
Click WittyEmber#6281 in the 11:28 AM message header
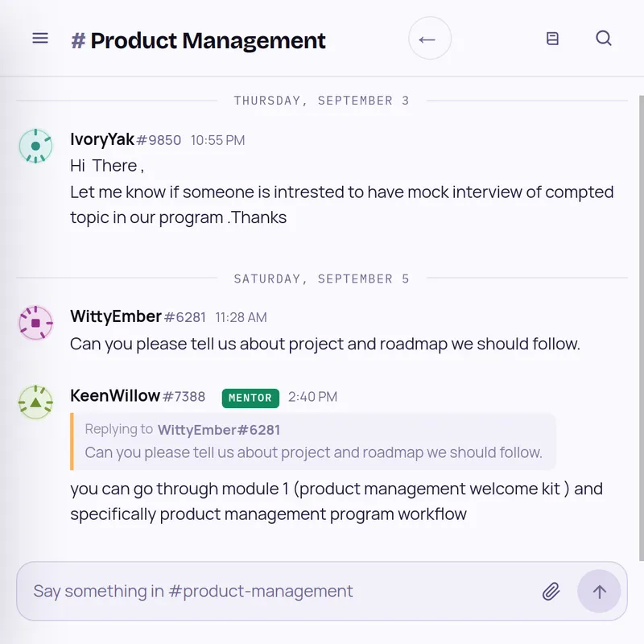(138, 317)
